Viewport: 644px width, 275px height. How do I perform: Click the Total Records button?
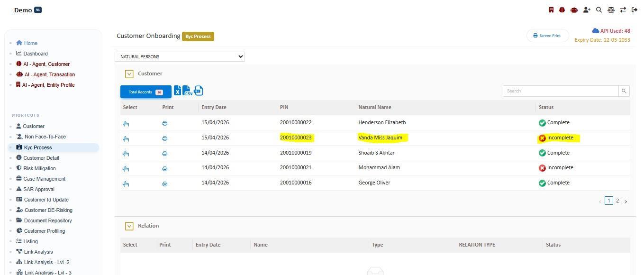click(x=145, y=92)
